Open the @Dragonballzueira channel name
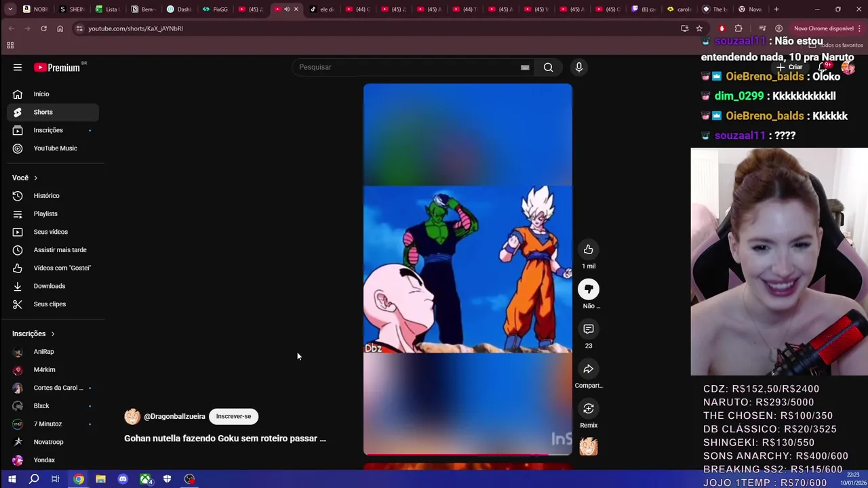The image size is (868, 488). 174,416
